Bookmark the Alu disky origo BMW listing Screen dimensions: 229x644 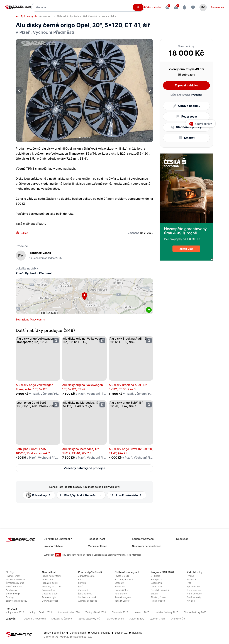click(149, 405)
